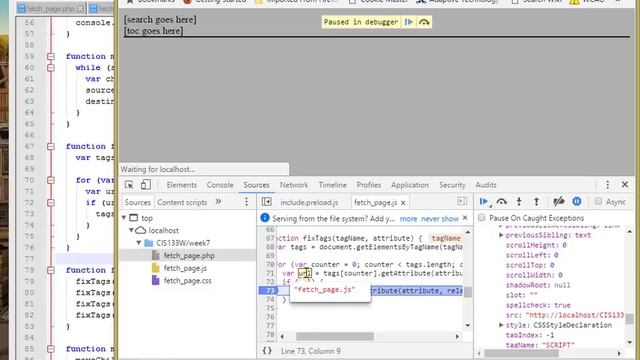Step over next function call

[502, 201]
